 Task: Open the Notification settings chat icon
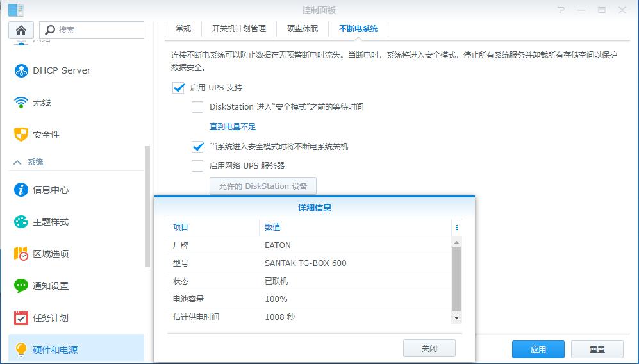21,286
